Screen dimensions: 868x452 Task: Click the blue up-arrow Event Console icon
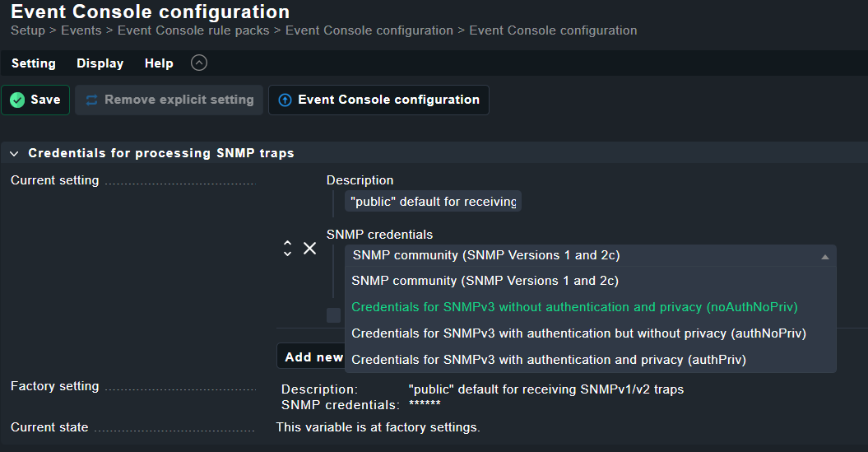point(285,100)
